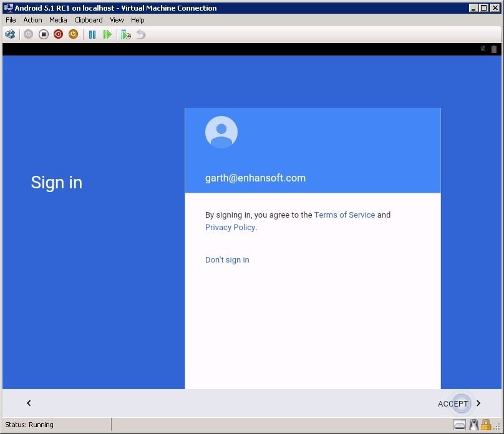Open the Media menu

pos(58,20)
